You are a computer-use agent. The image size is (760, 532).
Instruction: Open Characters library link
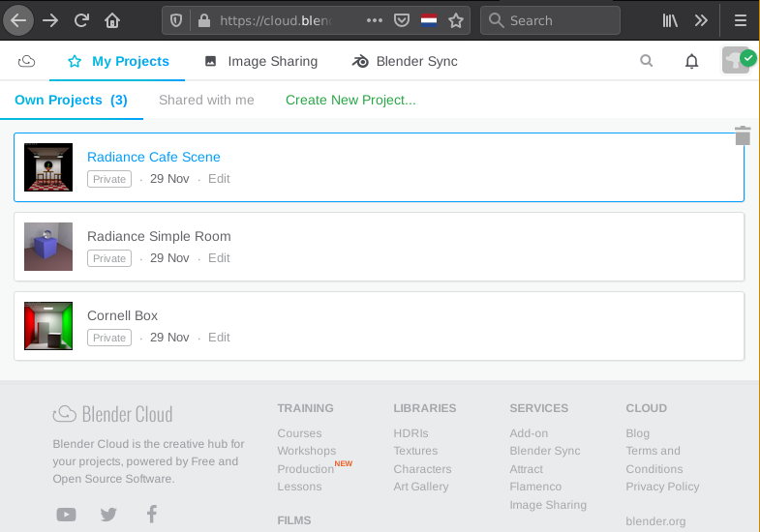(422, 469)
